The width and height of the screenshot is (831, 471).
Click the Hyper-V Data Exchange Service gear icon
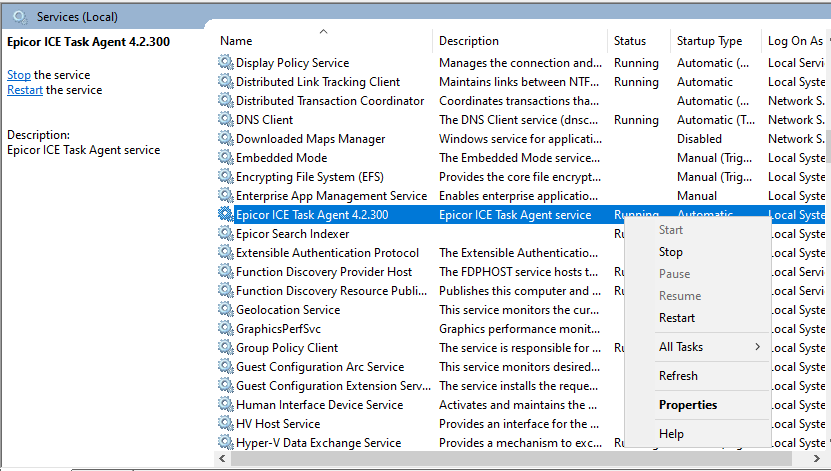(x=226, y=442)
